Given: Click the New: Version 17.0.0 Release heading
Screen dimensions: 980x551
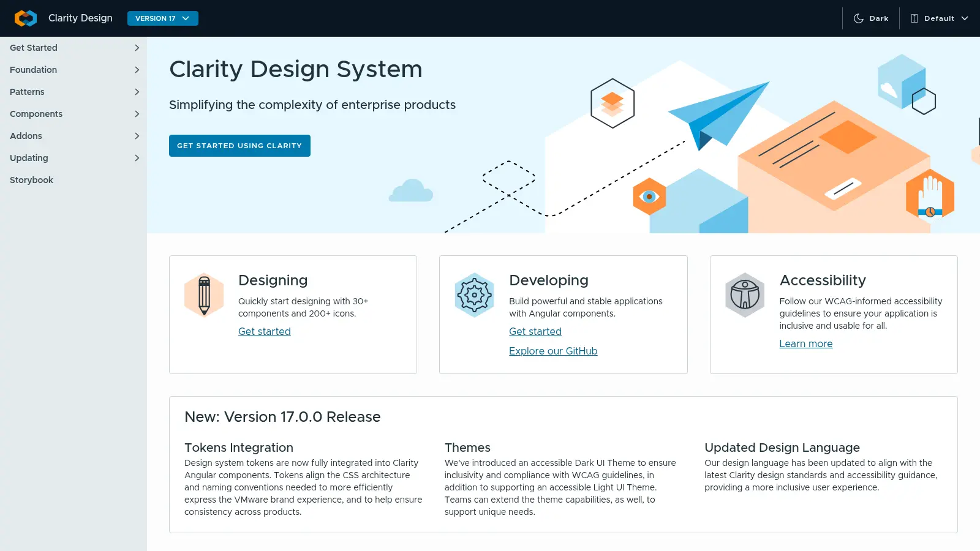Looking at the screenshot, I should pos(282,417).
